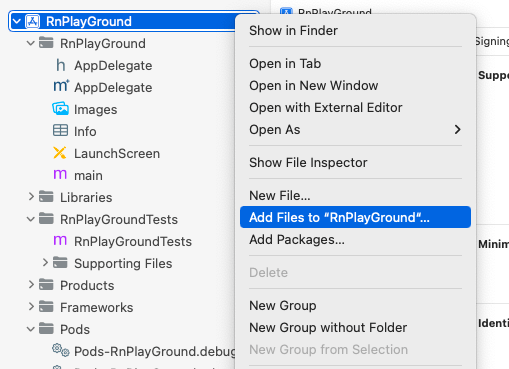Viewport: 509px width, 369px height.
Task: Choose Open with External Editor
Action: [x=355, y=108]
